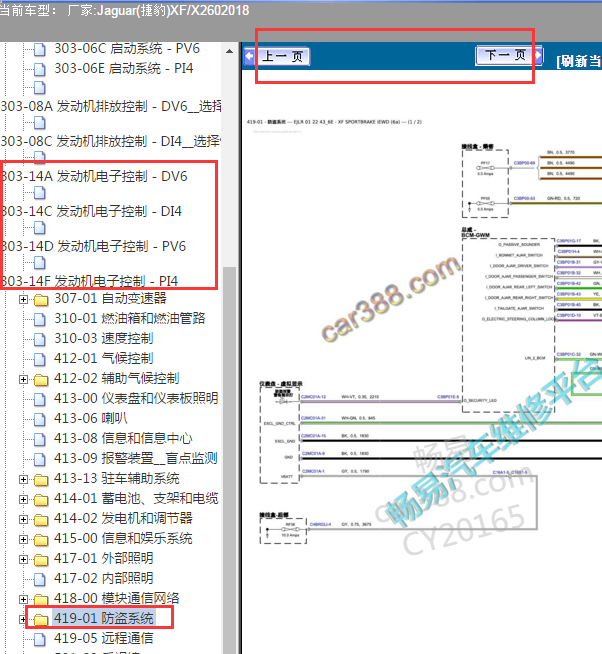Select 303-14D 发动机电子控制 - PV6 entry

[93, 247]
